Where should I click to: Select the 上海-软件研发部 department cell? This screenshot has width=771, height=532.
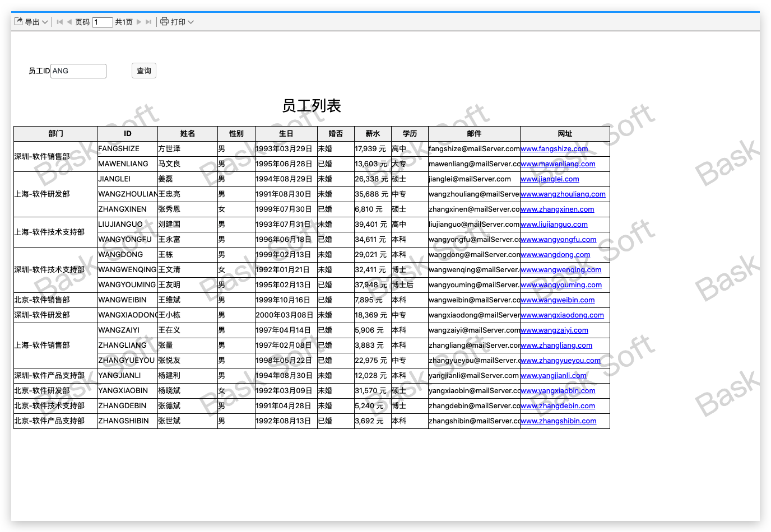55,194
